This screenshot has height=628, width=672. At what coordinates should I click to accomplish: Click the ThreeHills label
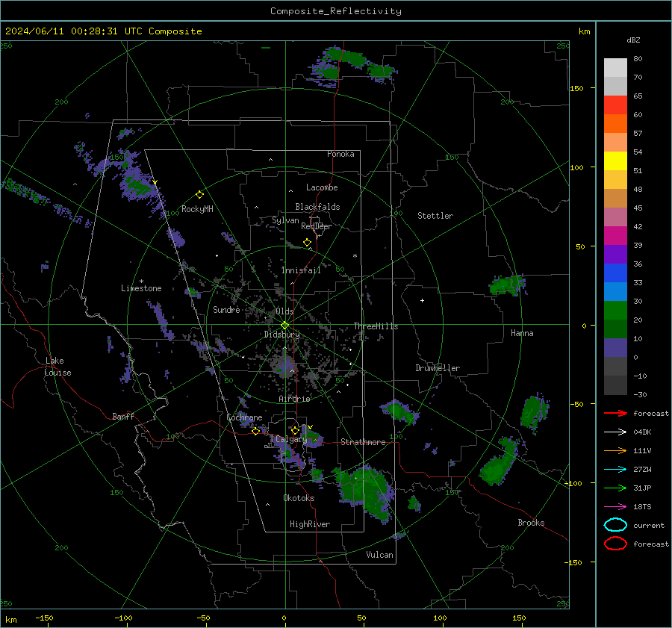[x=376, y=326]
